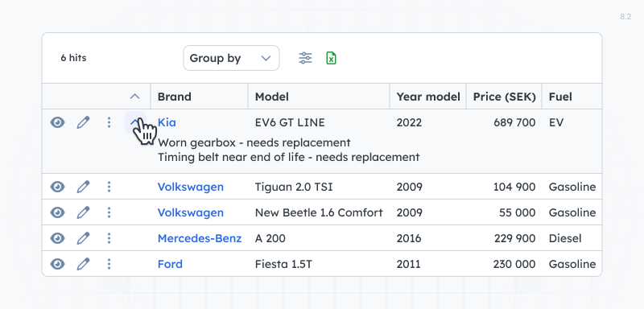
Task: Open the Mercedes-Benz brand link
Action: [200, 238]
